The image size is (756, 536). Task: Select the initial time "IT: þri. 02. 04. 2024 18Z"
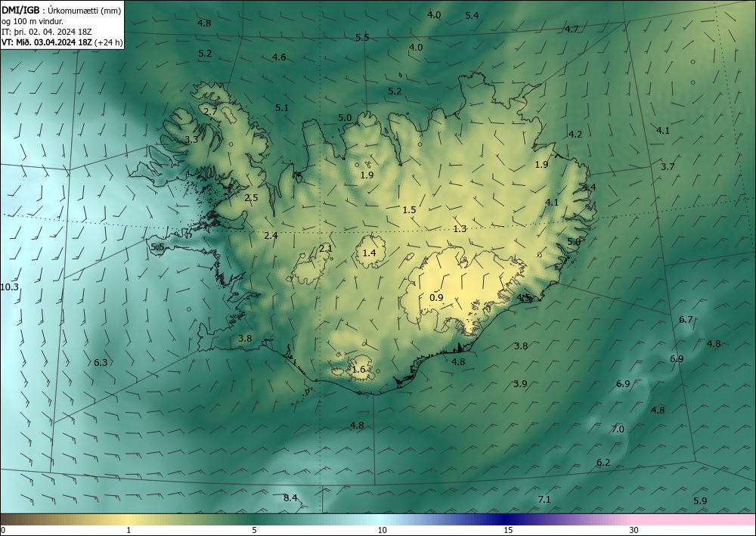click(47, 32)
